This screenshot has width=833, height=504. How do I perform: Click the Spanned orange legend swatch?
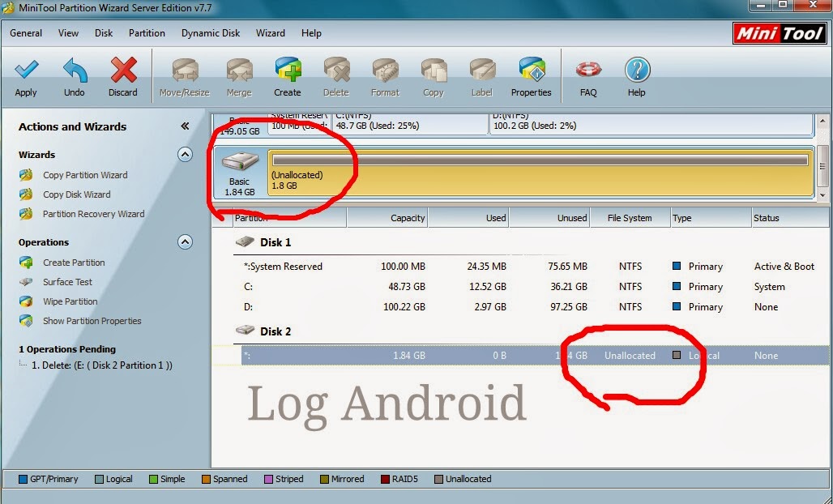(206, 479)
